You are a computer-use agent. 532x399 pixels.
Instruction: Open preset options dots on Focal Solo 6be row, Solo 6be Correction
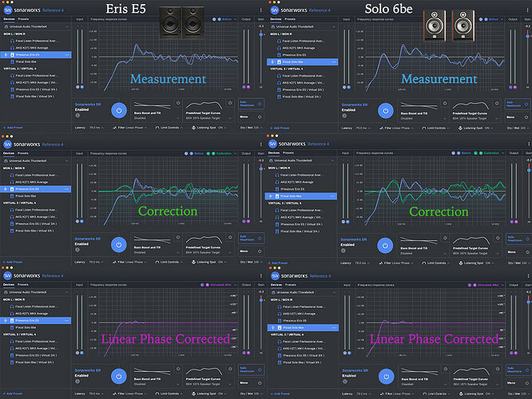click(332, 196)
